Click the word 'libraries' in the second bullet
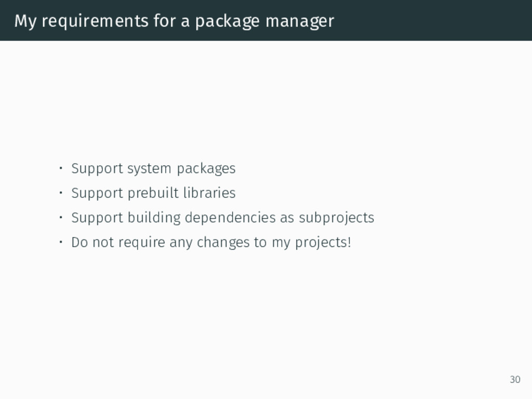 click(209, 193)
